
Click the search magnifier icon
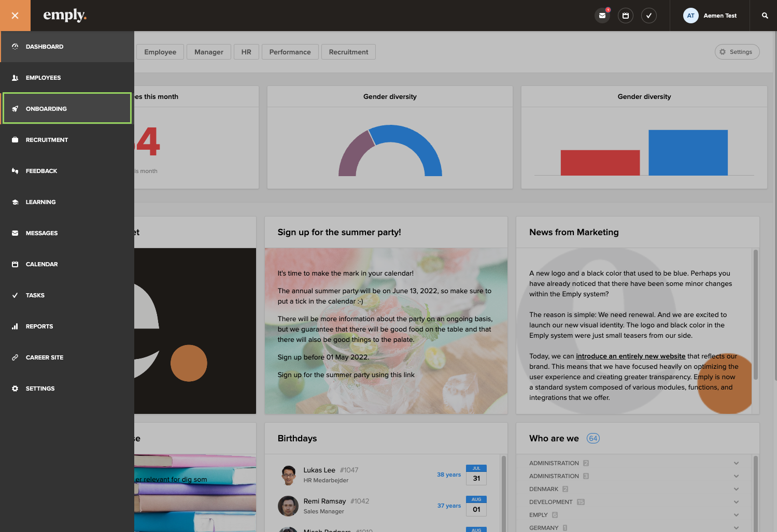click(x=765, y=16)
